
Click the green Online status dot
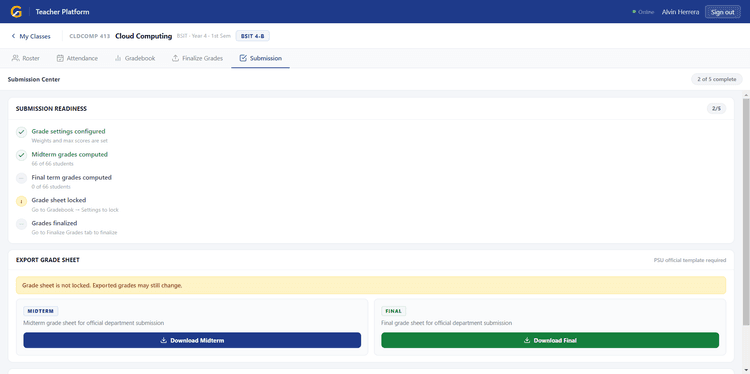click(x=634, y=12)
